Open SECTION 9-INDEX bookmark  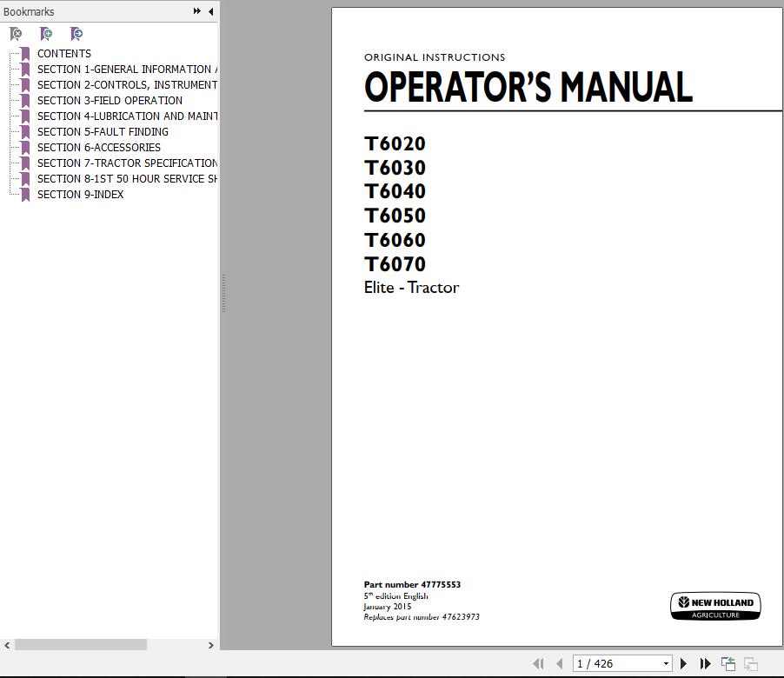81,195
